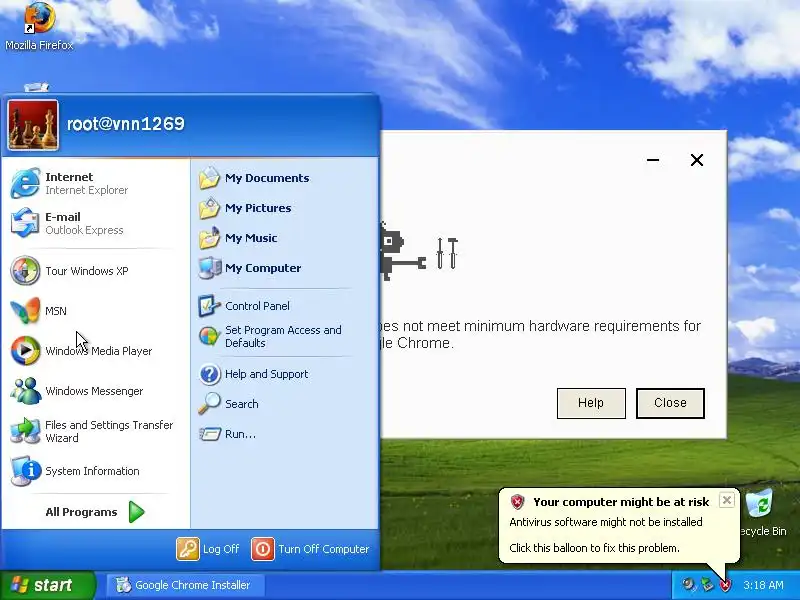Open My Music folder icon

click(209, 238)
